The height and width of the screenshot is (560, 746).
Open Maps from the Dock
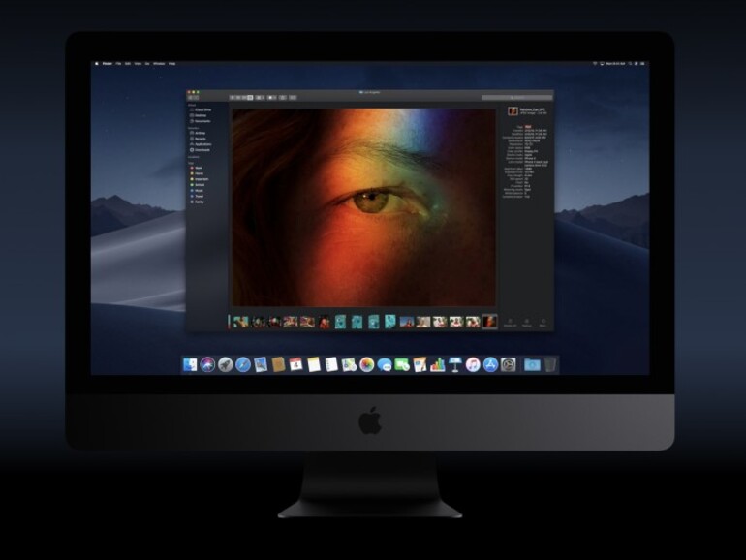[x=349, y=365]
